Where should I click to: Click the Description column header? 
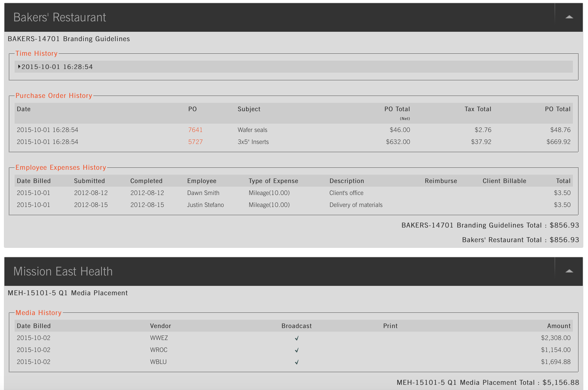(347, 181)
